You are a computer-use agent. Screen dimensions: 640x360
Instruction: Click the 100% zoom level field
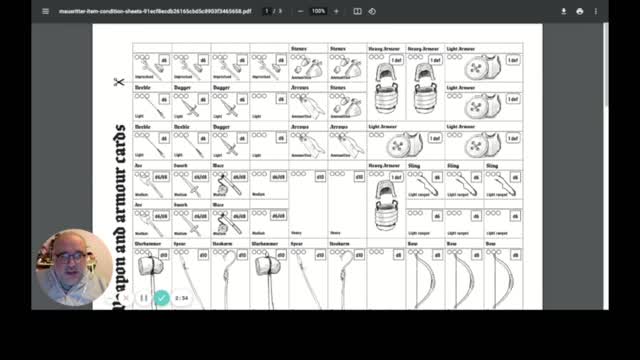tap(318, 11)
